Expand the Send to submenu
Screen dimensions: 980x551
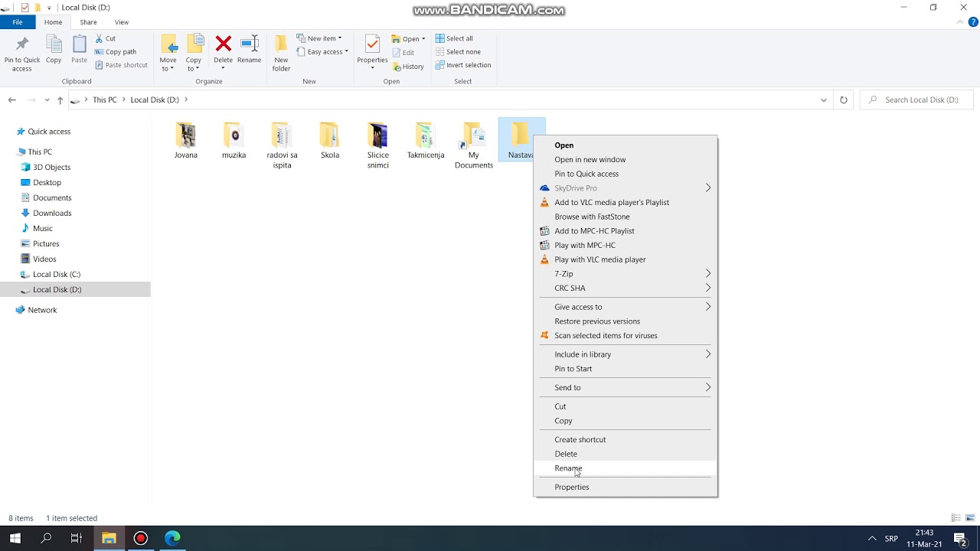626,387
